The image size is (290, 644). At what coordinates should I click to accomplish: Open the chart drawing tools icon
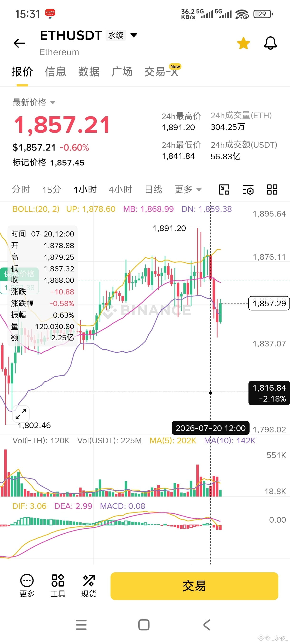click(224, 189)
